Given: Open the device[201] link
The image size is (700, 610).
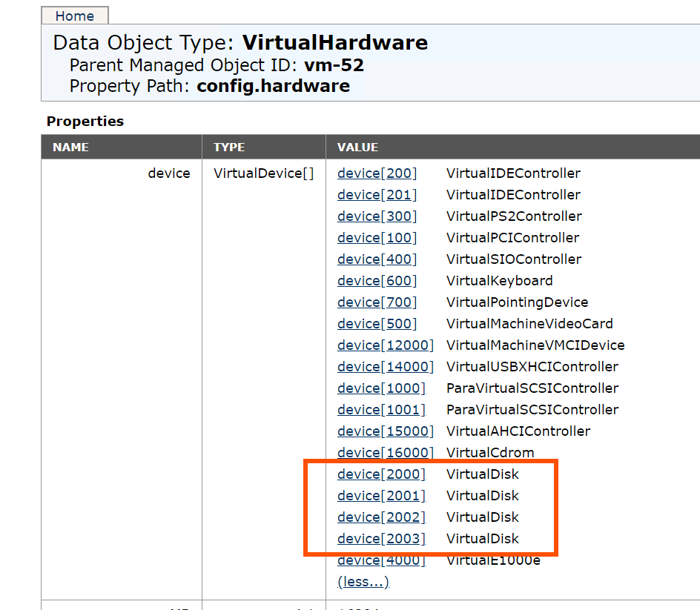Looking at the screenshot, I should (x=377, y=195).
